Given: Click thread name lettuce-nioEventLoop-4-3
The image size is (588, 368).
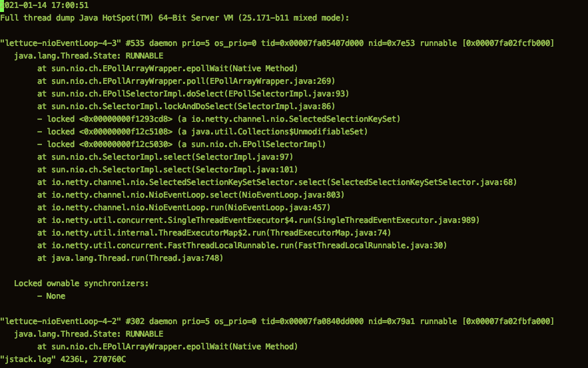Looking at the screenshot, I should (x=61, y=43).
